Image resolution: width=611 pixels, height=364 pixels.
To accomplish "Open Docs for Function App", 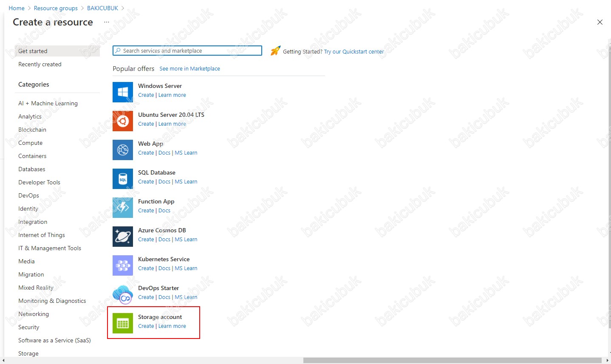I will pos(164,211).
